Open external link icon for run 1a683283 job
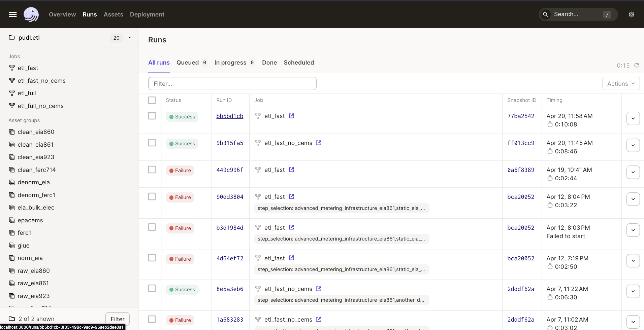Image resolution: width=644 pixels, height=330 pixels. [x=319, y=319]
